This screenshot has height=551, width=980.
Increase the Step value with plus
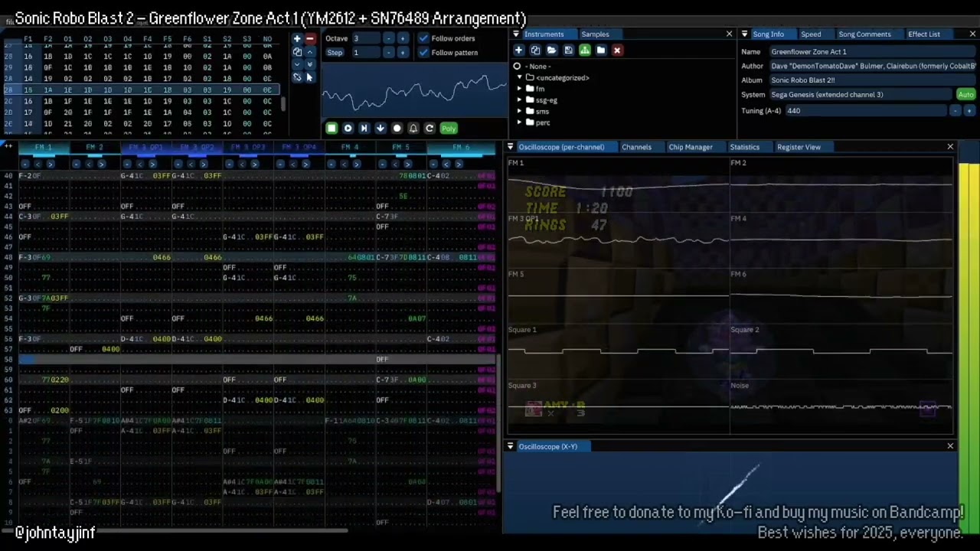[403, 53]
